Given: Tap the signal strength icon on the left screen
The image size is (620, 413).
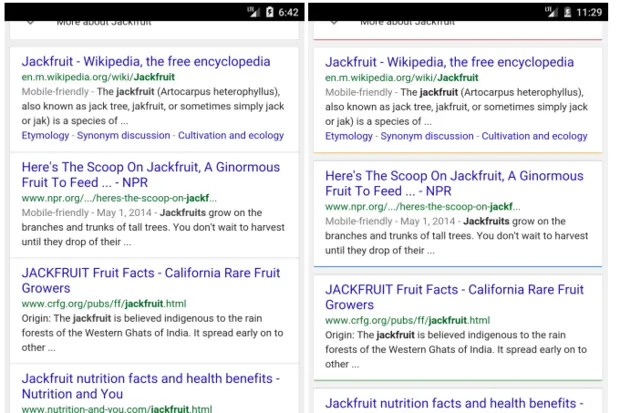Looking at the screenshot, I should [254, 12].
